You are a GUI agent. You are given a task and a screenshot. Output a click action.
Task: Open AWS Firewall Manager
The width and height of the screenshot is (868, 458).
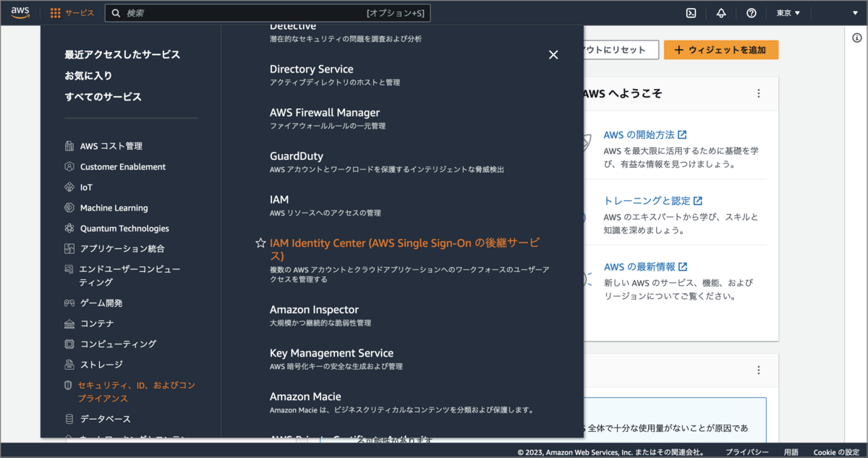[325, 113]
